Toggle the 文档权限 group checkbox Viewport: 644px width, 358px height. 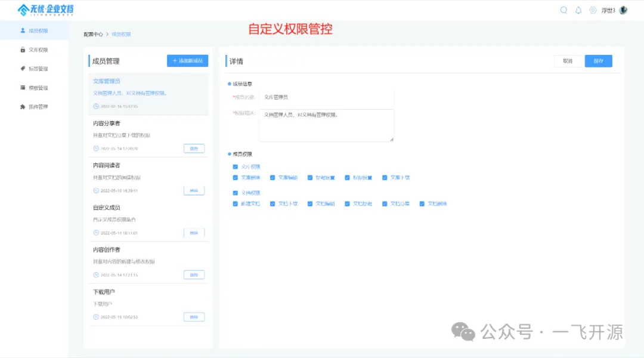click(236, 193)
